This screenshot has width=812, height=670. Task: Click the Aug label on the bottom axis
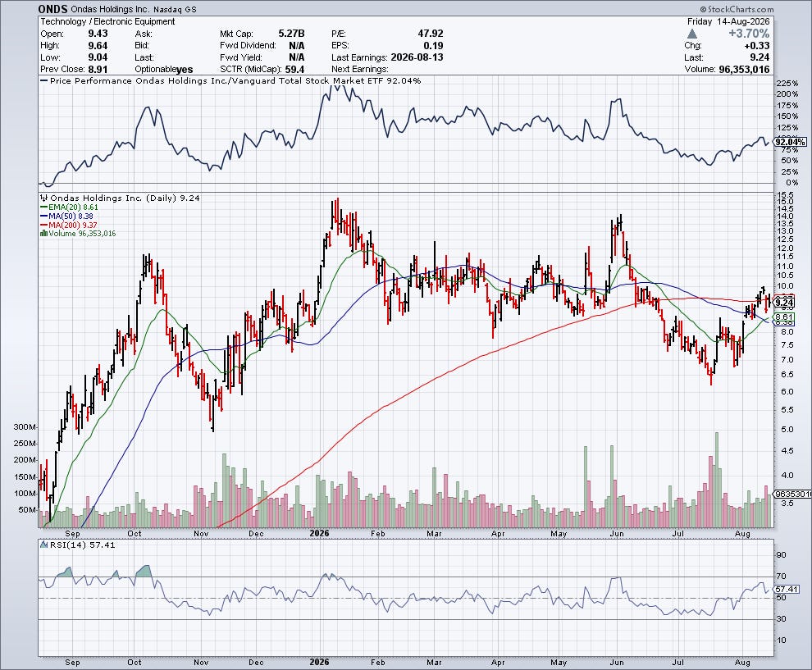pyautogui.click(x=742, y=663)
